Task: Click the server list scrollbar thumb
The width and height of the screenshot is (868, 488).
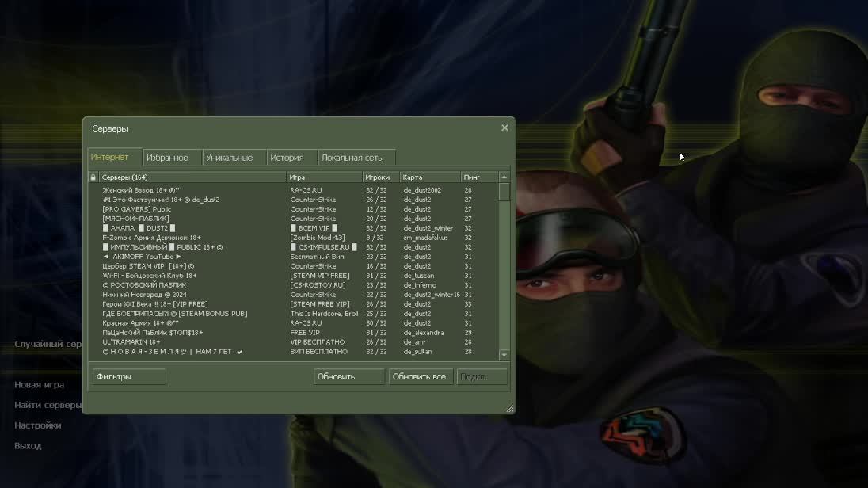Action: coord(504,192)
